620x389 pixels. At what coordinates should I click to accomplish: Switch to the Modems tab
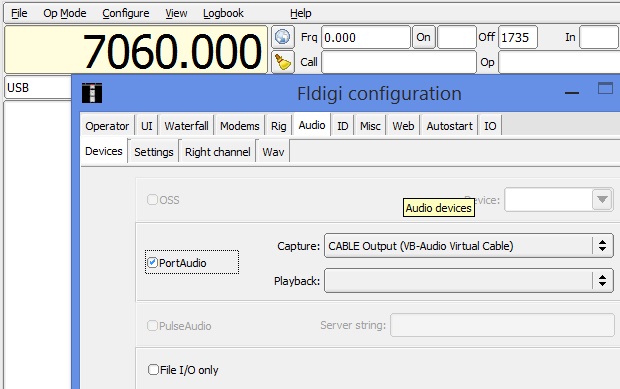pyautogui.click(x=240, y=126)
